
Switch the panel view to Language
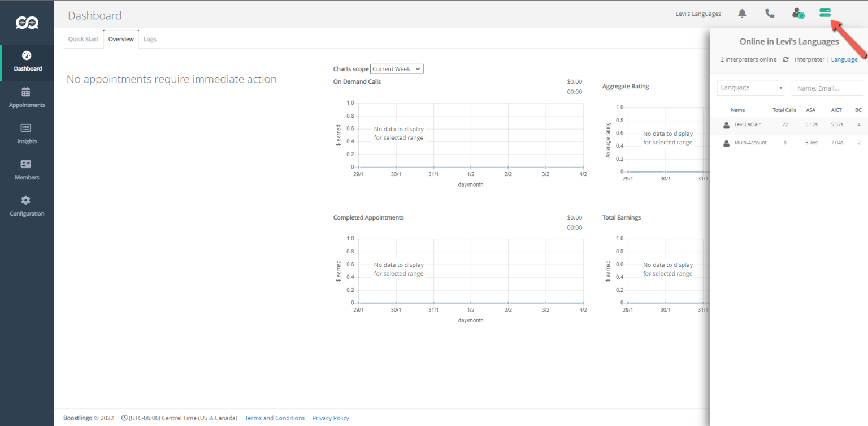tap(844, 59)
